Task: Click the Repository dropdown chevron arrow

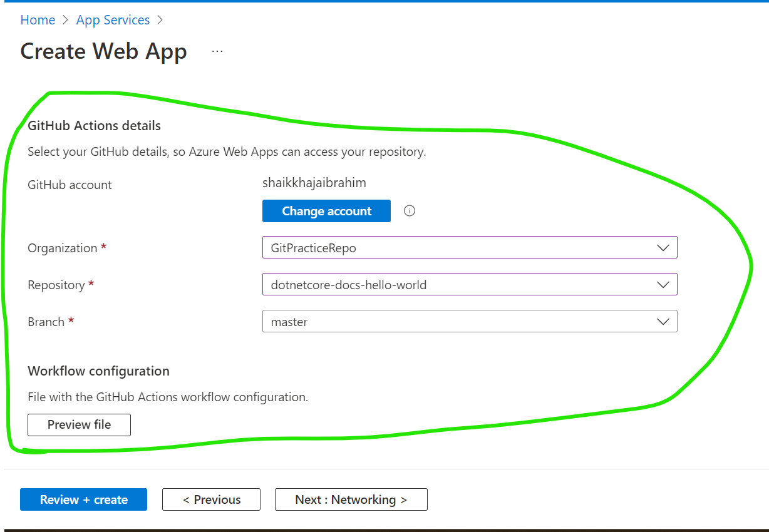Action: [x=663, y=285]
